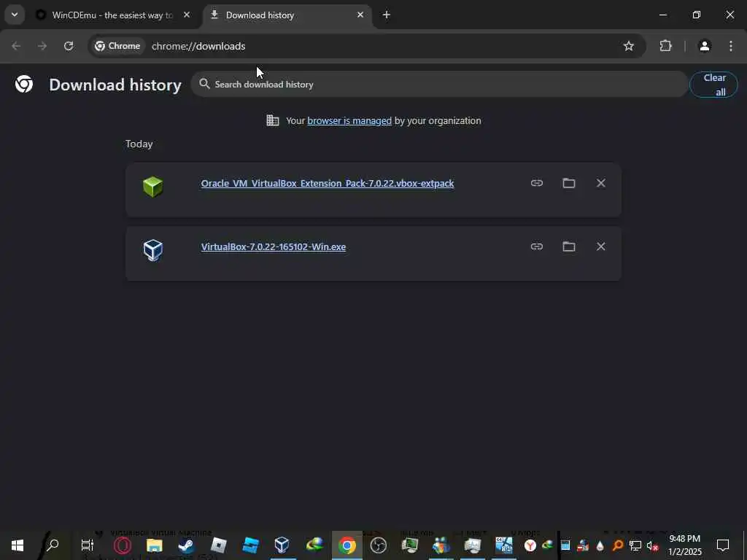Open Windows Start menu
Image resolution: width=747 pixels, height=560 pixels.
point(18,545)
